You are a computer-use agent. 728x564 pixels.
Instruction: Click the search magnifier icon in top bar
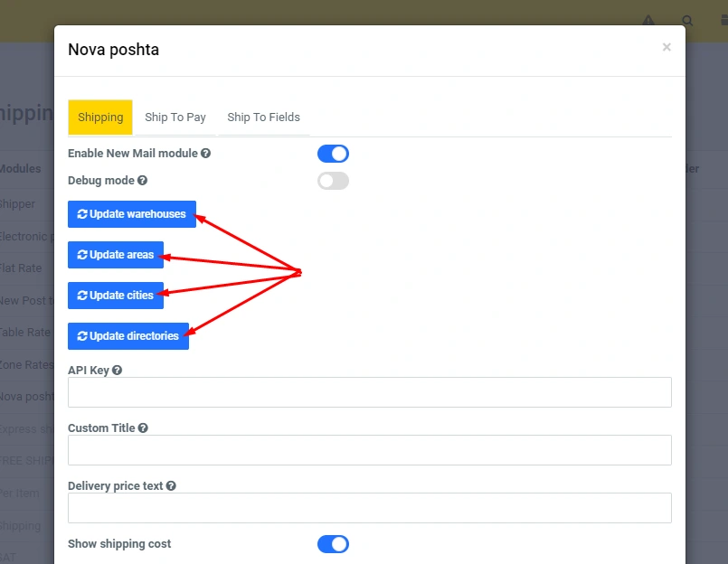click(x=688, y=21)
